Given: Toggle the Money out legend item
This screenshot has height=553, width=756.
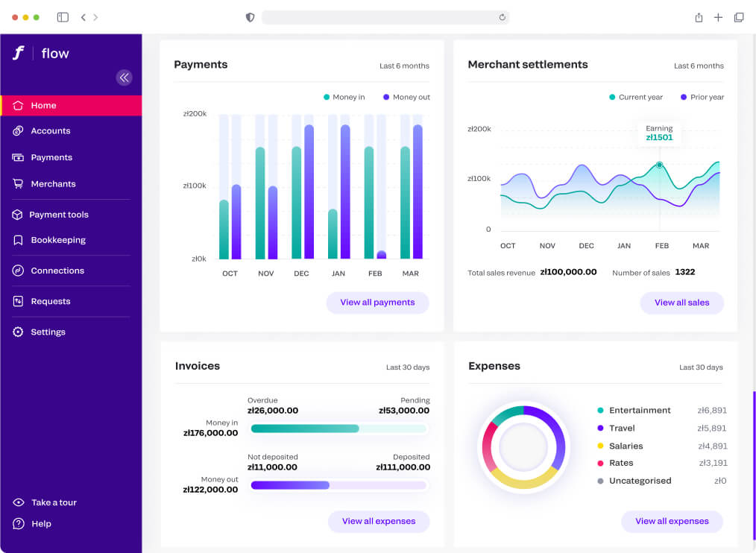Looking at the screenshot, I should [x=406, y=98].
